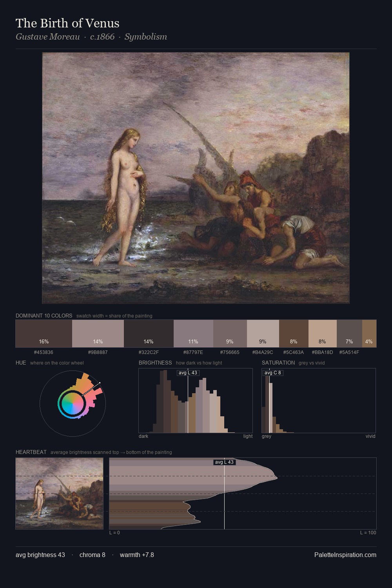Open the main Birth of Venus painting image

pyautogui.click(x=196, y=178)
